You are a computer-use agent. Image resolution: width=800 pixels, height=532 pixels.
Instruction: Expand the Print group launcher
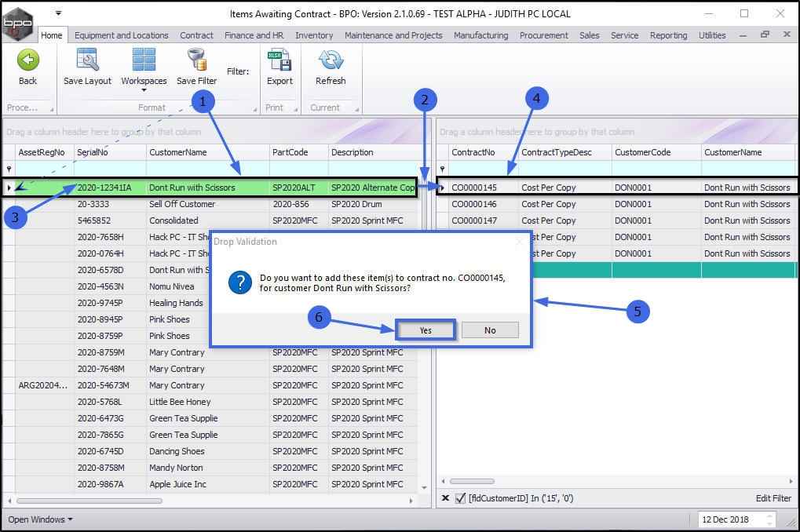pyautogui.click(x=295, y=109)
